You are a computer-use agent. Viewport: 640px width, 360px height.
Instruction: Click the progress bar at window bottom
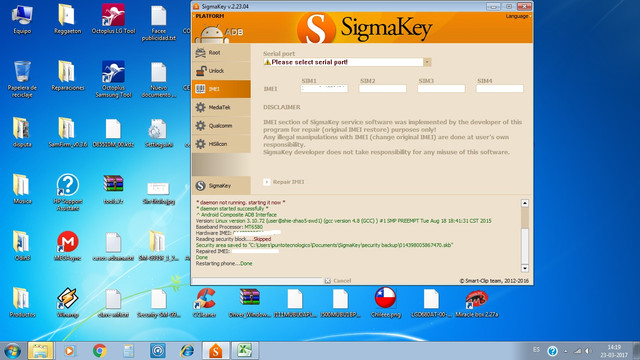click(257, 281)
